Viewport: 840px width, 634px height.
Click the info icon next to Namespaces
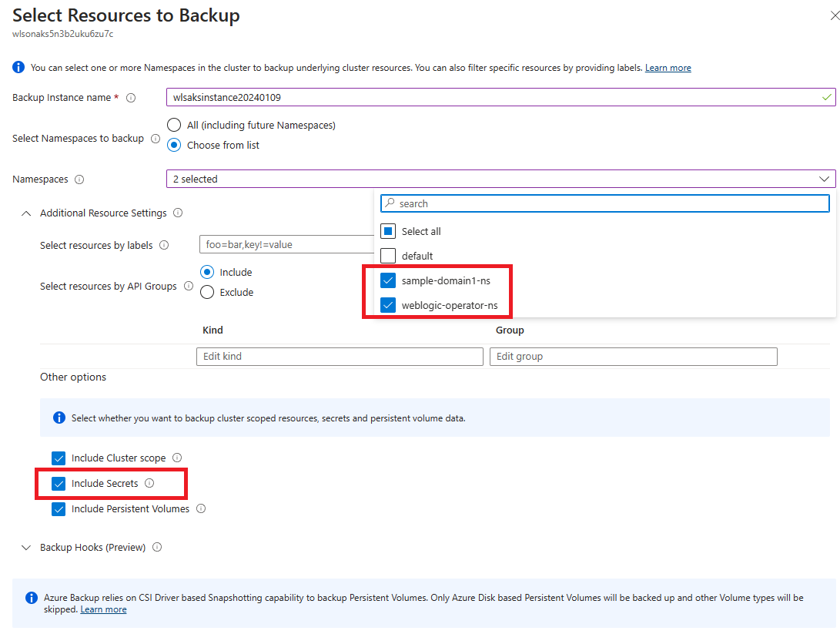tap(79, 179)
